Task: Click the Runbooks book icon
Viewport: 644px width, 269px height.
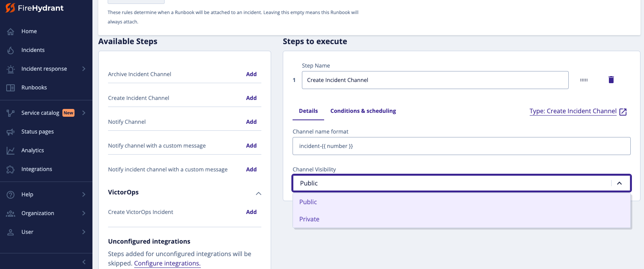Action: [11, 88]
